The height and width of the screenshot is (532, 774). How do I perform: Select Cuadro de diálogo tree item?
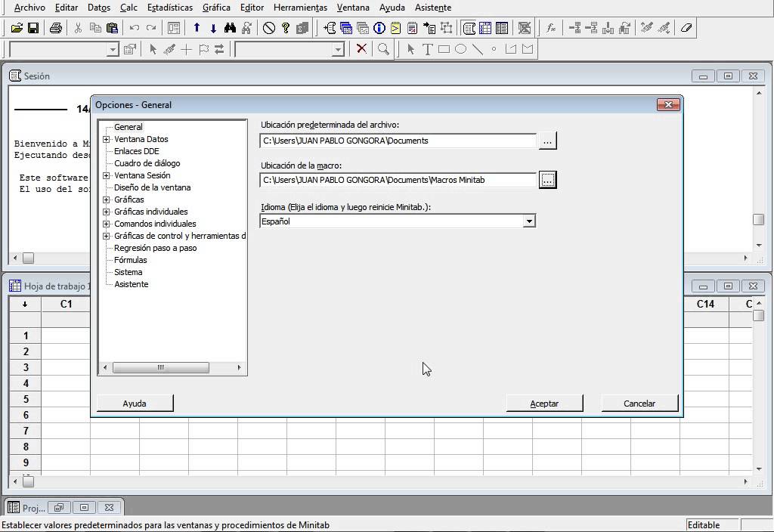coord(147,163)
